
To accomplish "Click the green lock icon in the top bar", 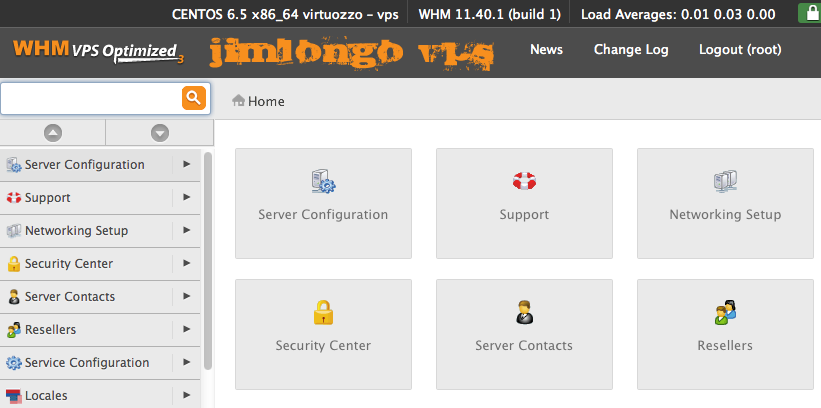I will [809, 13].
